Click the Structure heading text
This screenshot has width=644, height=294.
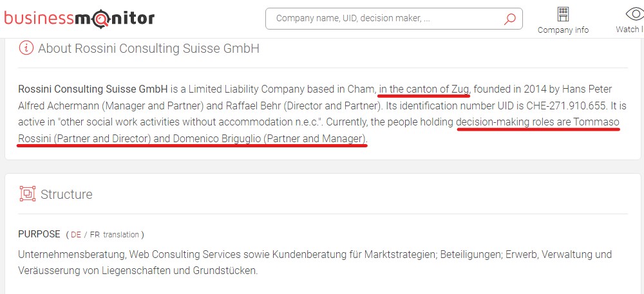[66, 194]
